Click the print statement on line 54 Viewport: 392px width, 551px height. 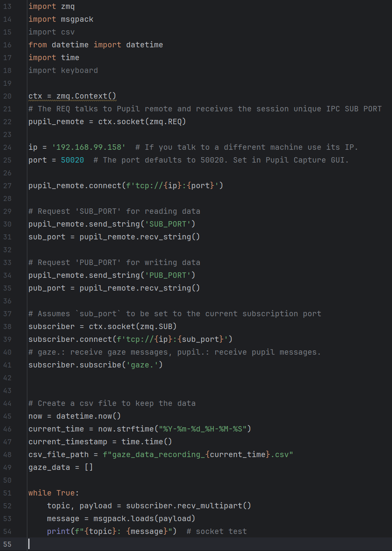(112, 532)
